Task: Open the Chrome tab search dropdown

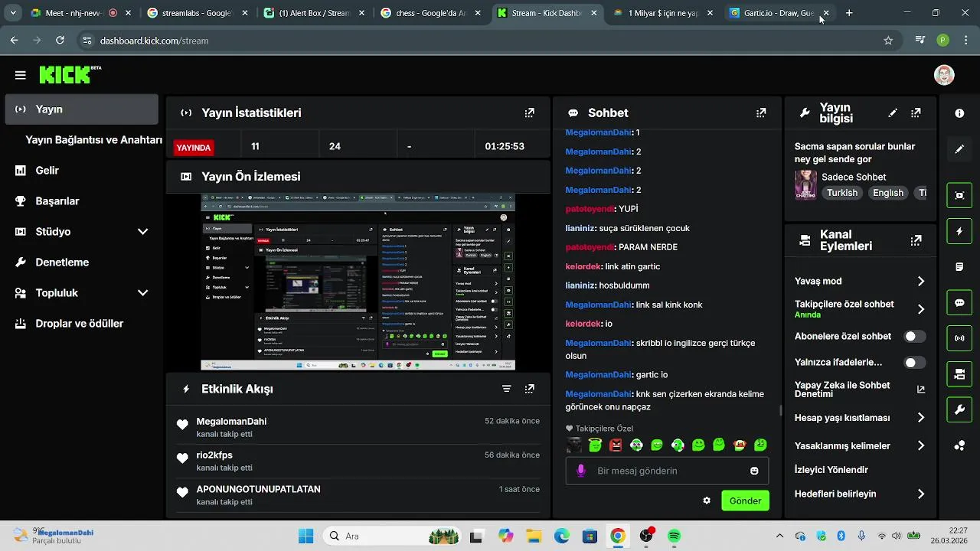Action: [13, 13]
